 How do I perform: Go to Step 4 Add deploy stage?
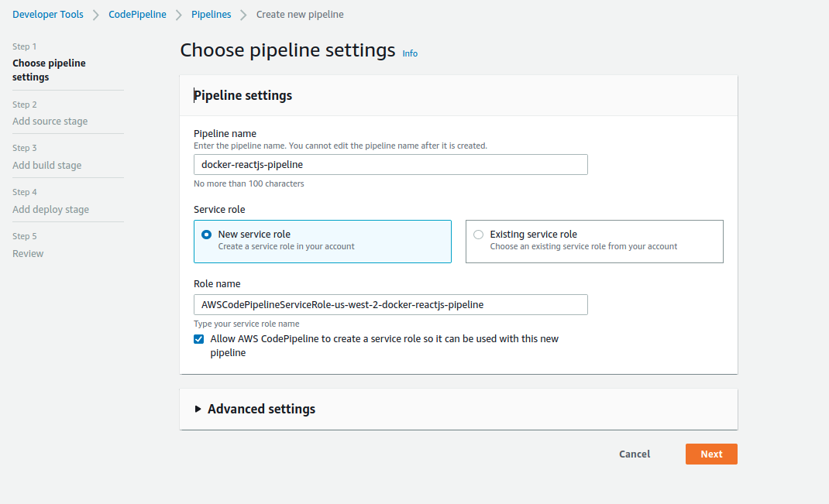(50, 210)
